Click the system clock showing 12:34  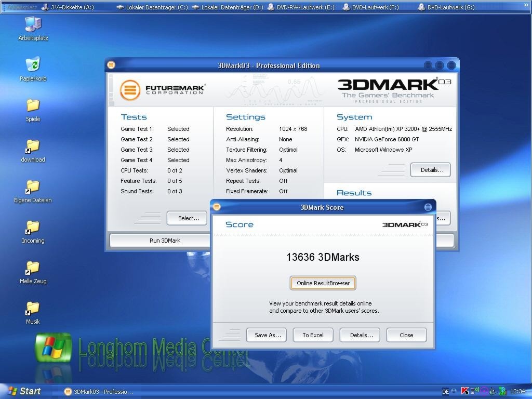(518, 392)
